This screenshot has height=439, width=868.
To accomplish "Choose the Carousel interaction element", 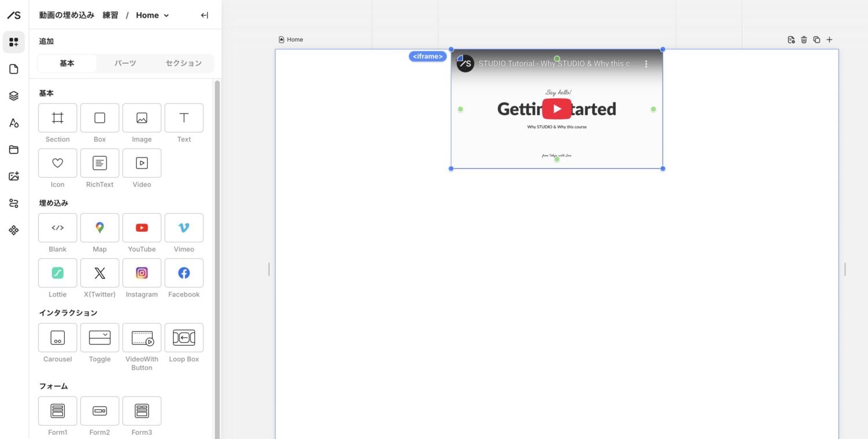I will tap(57, 338).
